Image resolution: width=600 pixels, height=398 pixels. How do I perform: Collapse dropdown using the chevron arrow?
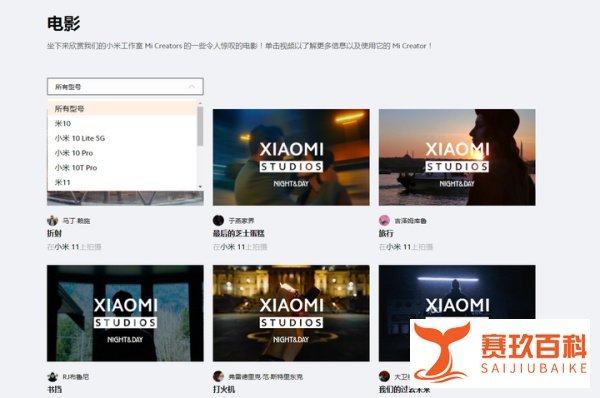pos(191,87)
